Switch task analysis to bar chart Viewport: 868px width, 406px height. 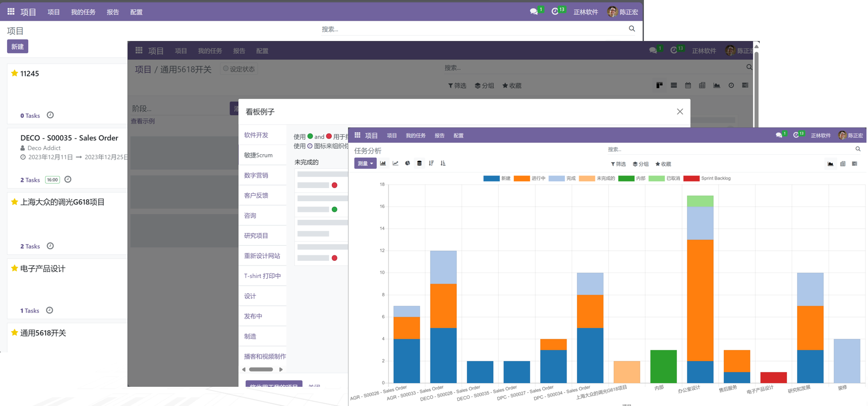pos(383,163)
